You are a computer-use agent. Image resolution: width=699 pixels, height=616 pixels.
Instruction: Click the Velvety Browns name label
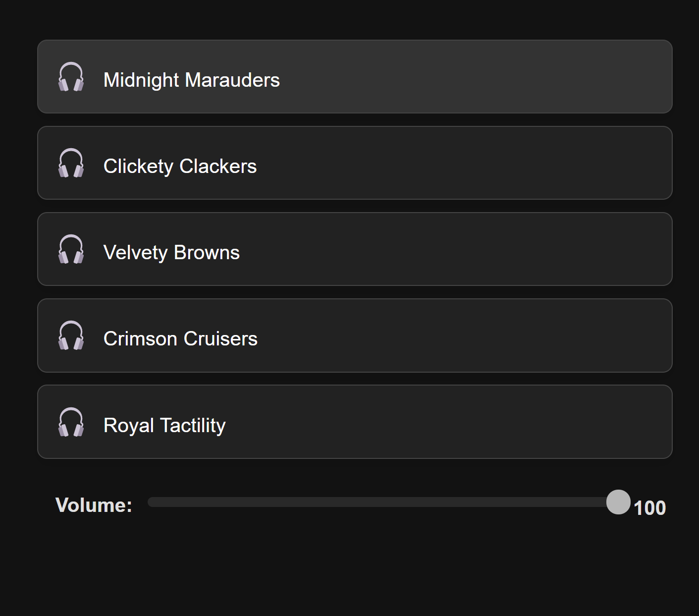[x=171, y=252]
